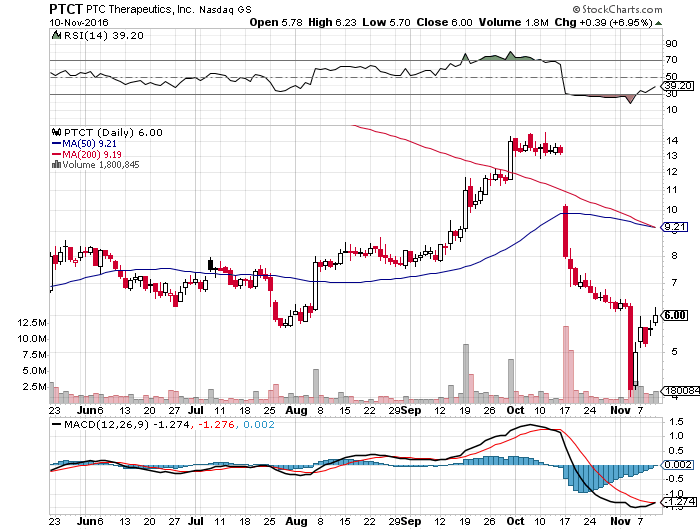Click the volume bars icon in legend
The width and height of the screenshot is (700, 530).
coord(56,165)
